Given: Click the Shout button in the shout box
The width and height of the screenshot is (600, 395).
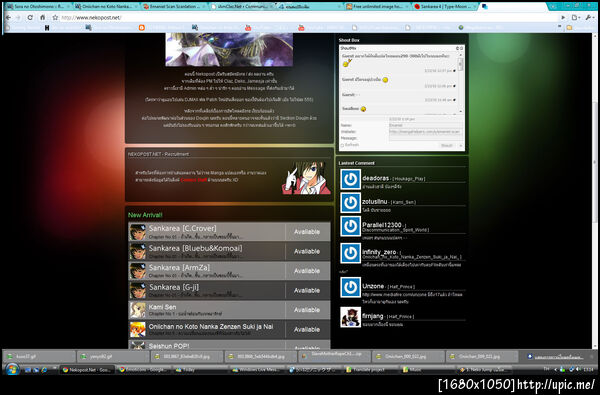Looking at the screenshot, I should tap(446, 145).
